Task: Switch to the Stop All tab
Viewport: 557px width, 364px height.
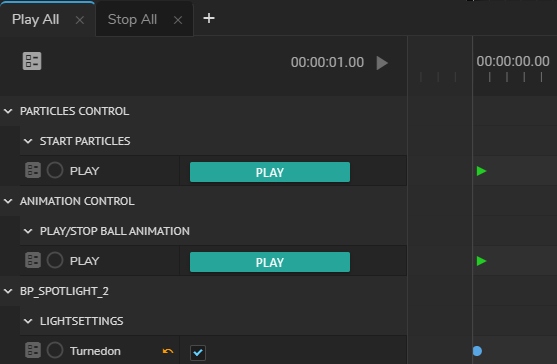Action: 132,20
